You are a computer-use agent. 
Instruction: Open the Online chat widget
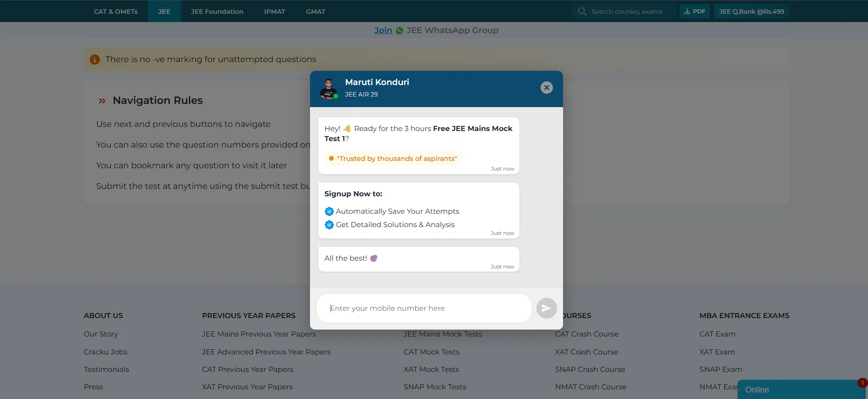click(802, 389)
